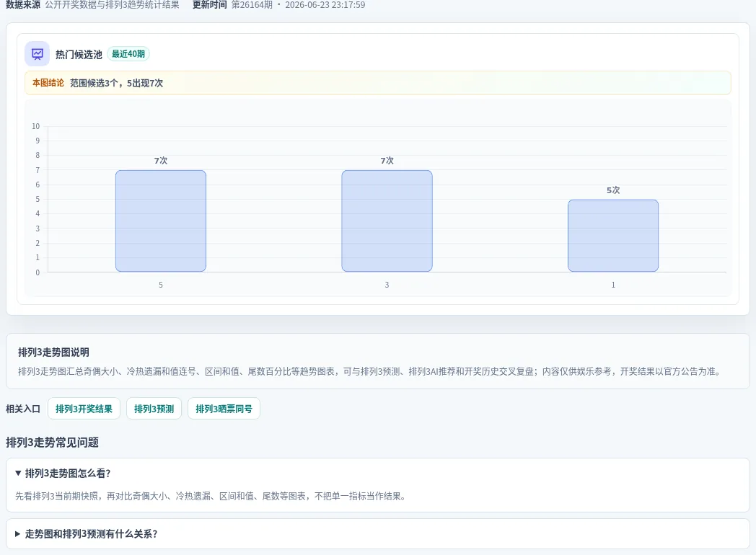Click the chart presentation icon beside 热门候选池

[37, 54]
